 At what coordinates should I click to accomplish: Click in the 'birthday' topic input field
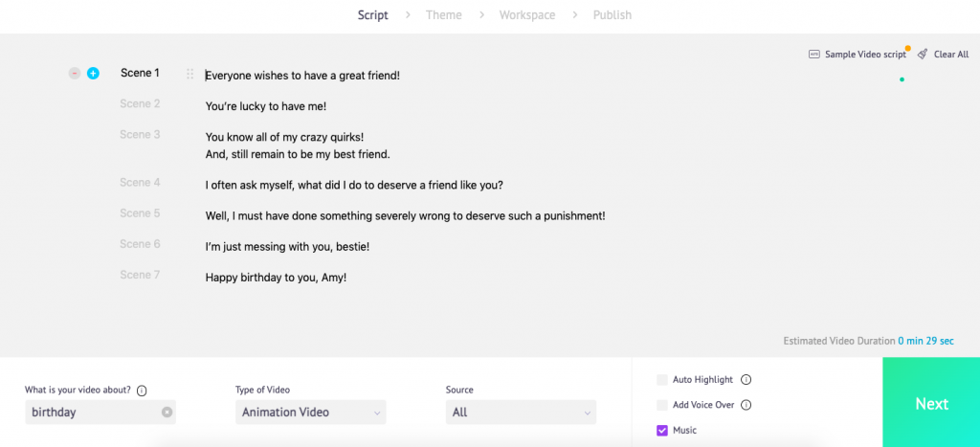tap(94, 413)
